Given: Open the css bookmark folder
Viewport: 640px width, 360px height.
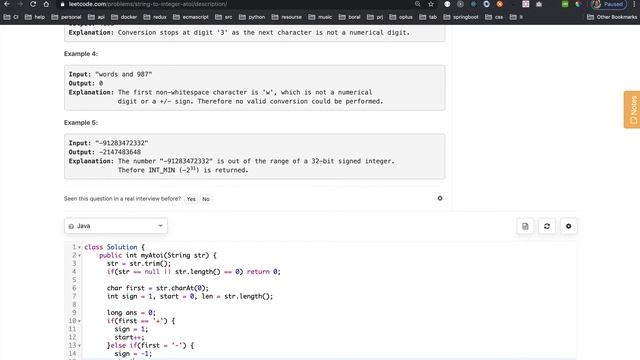Looking at the screenshot, I should pos(494,17).
